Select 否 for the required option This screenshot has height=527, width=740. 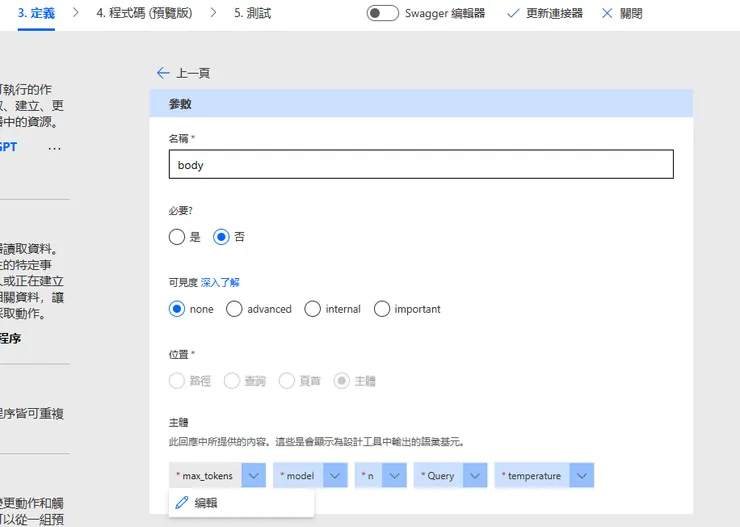tap(221, 237)
